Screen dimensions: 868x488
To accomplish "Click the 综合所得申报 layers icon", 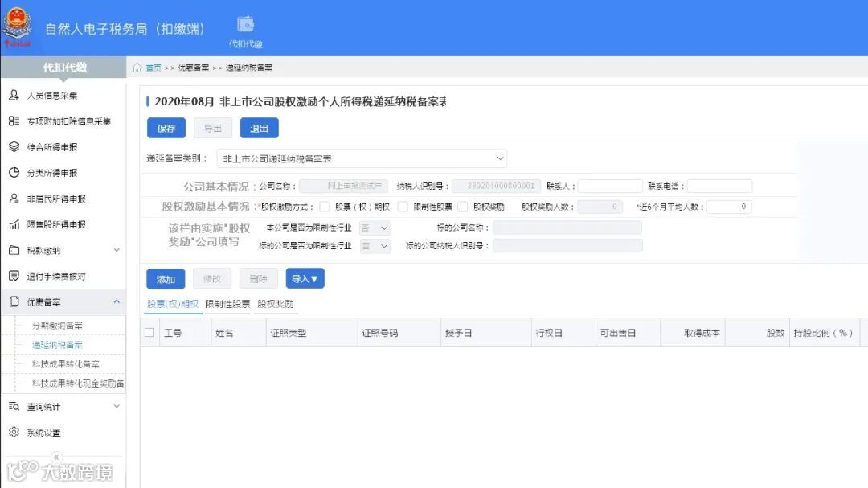I will 14,147.
